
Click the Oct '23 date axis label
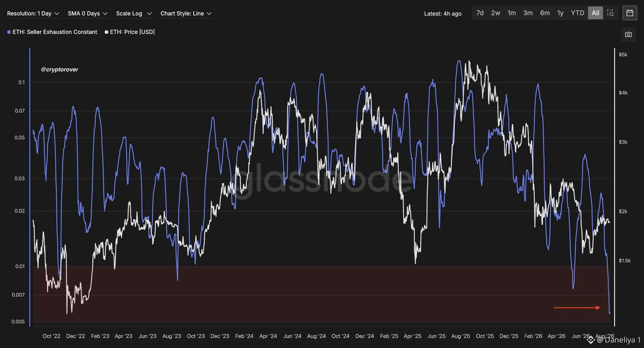point(196,336)
